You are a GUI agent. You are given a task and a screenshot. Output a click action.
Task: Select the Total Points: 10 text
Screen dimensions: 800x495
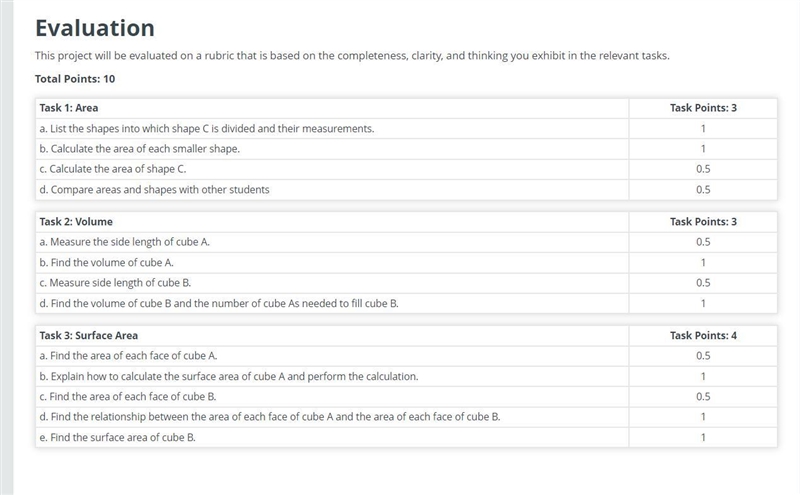(75, 79)
